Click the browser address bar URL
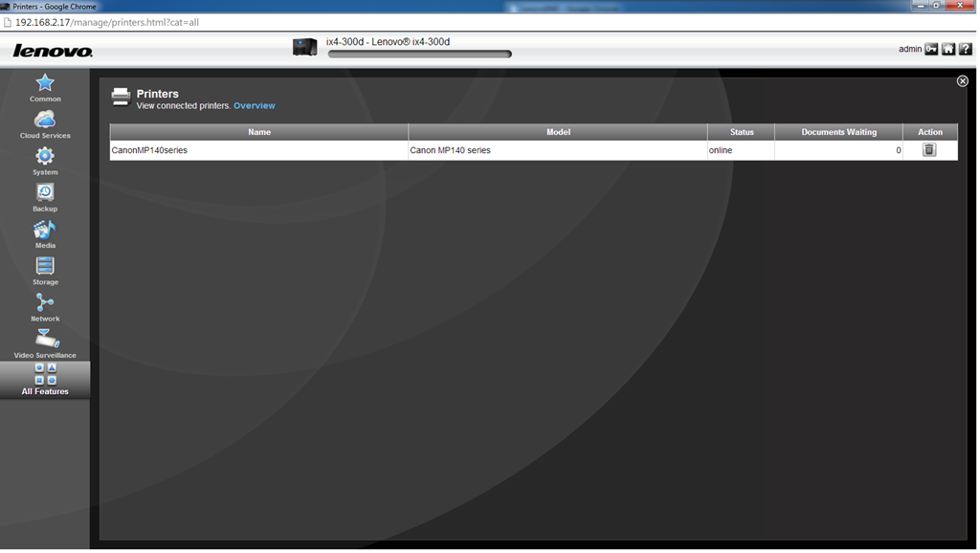980x553 pixels. click(x=107, y=22)
